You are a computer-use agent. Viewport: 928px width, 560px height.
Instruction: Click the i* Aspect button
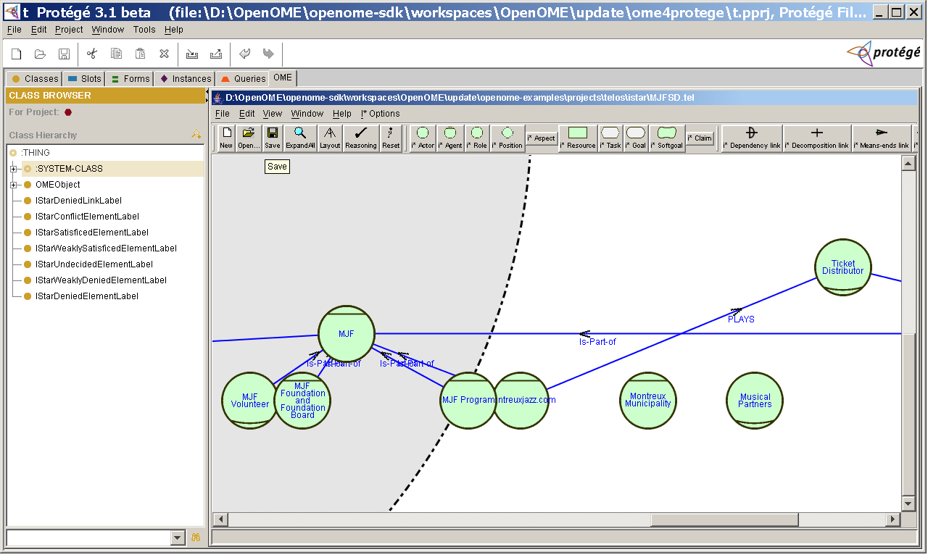[541, 138]
